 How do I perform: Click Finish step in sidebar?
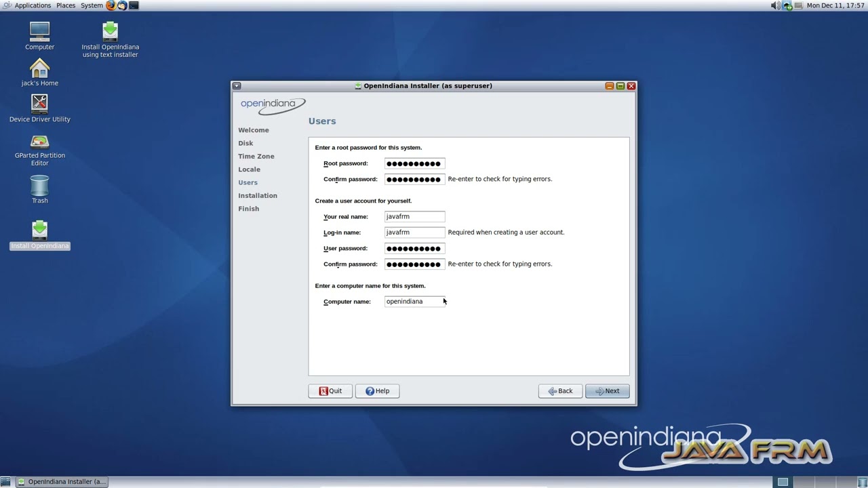coord(249,209)
